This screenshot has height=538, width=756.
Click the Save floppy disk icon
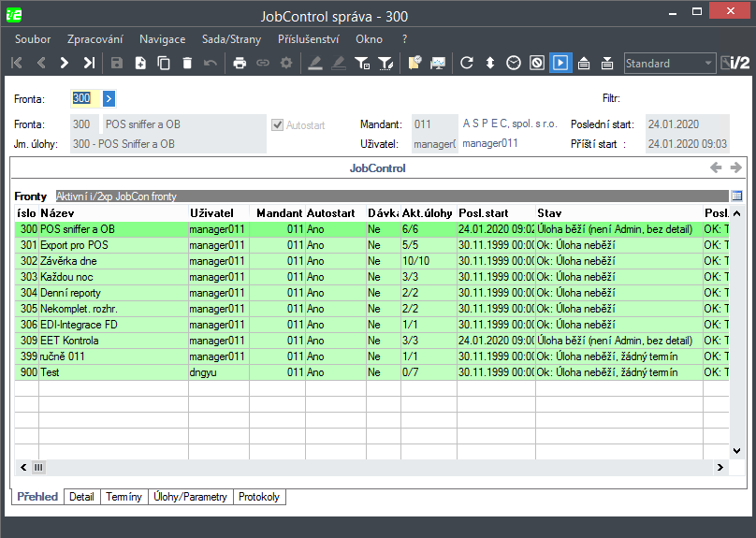click(x=117, y=63)
